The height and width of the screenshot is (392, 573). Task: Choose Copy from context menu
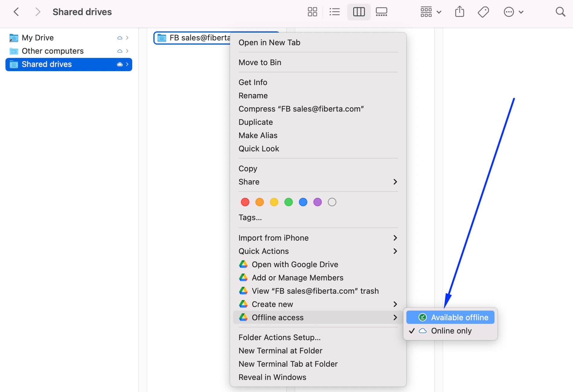[x=318, y=169]
